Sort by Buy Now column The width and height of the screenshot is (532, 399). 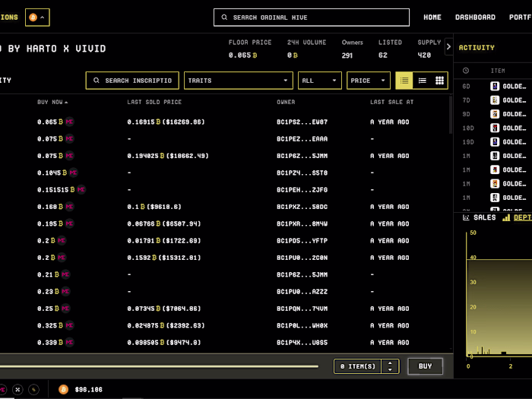52,102
